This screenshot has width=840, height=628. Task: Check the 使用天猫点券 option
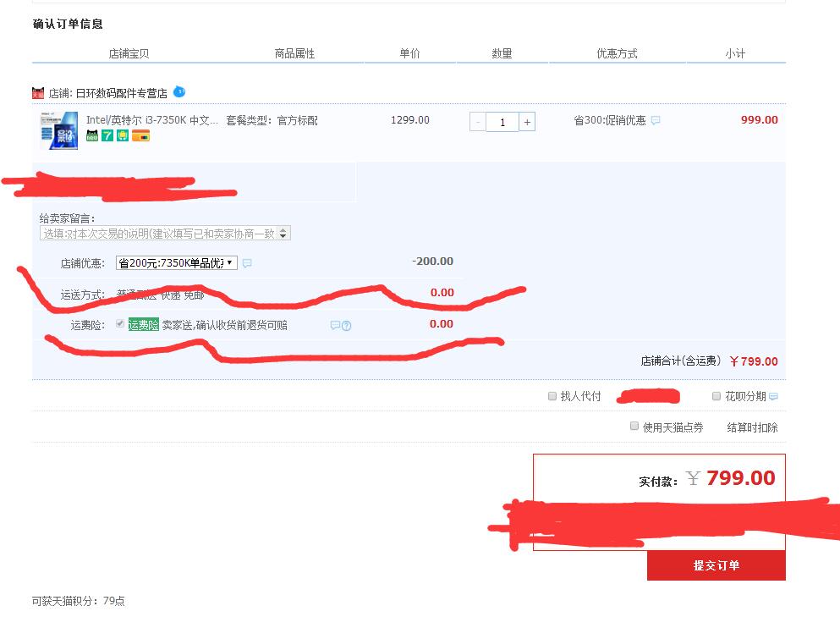(634, 426)
